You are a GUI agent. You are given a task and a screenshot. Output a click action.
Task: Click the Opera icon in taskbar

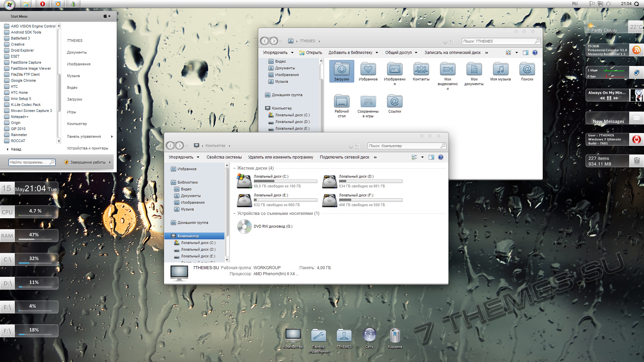(x=42, y=4)
